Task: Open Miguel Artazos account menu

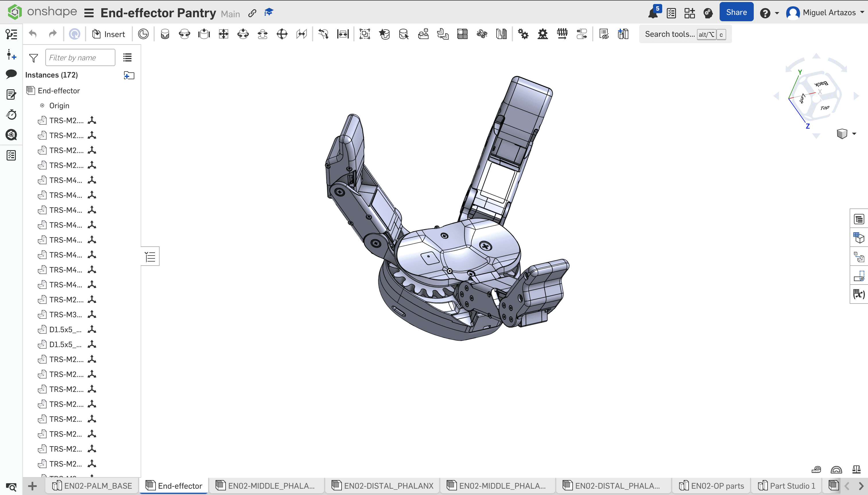Action: tap(825, 13)
